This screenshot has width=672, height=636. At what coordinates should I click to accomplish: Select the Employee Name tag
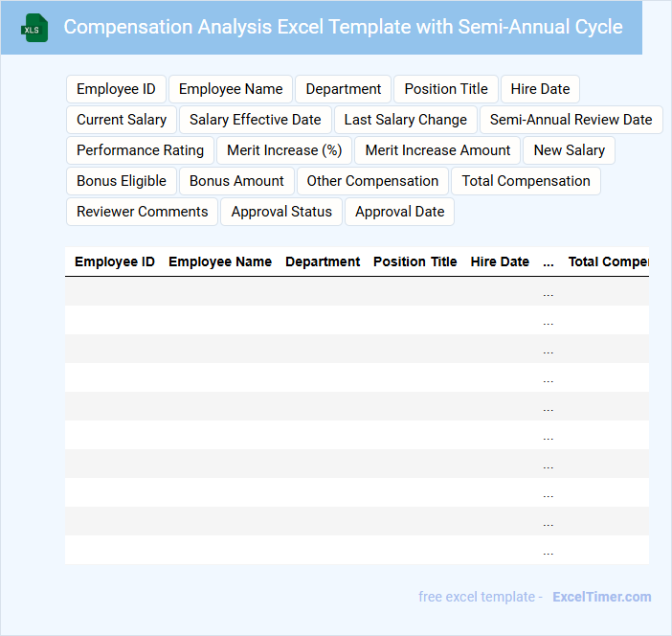pos(231,89)
